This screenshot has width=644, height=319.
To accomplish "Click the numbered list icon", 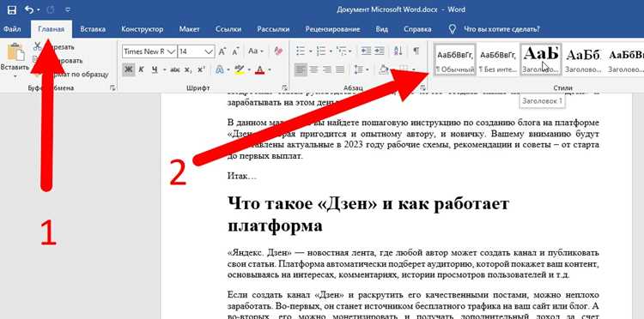I will pyautogui.click(x=322, y=51).
